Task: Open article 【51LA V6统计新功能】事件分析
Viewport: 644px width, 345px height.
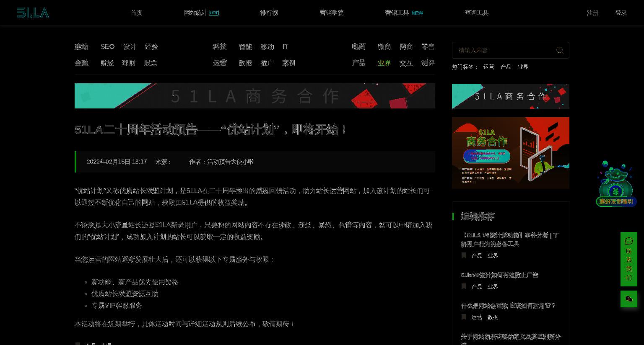Action: [x=510, y=239]
